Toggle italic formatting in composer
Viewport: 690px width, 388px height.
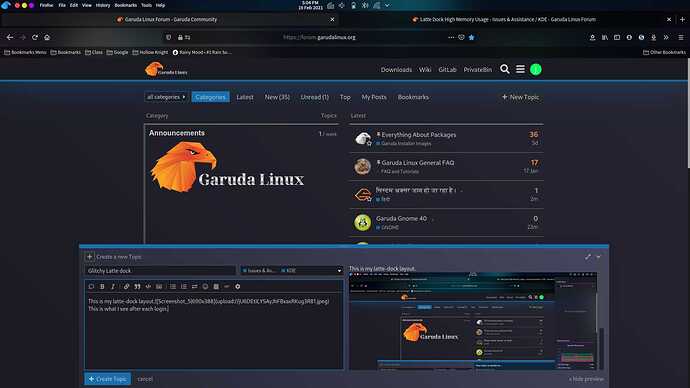[x=113, y=286]
